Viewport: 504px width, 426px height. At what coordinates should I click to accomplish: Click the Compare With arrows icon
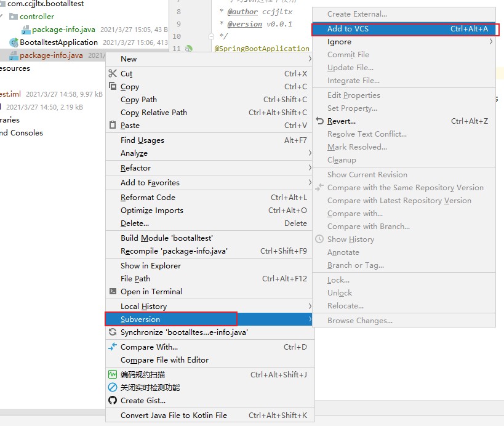(112, 347)
